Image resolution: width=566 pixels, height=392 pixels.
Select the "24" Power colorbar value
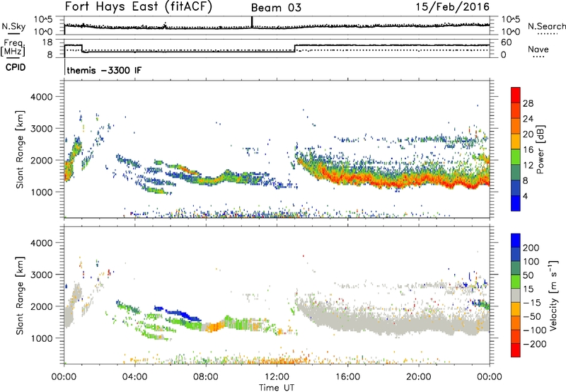click(x=528, y=119)
